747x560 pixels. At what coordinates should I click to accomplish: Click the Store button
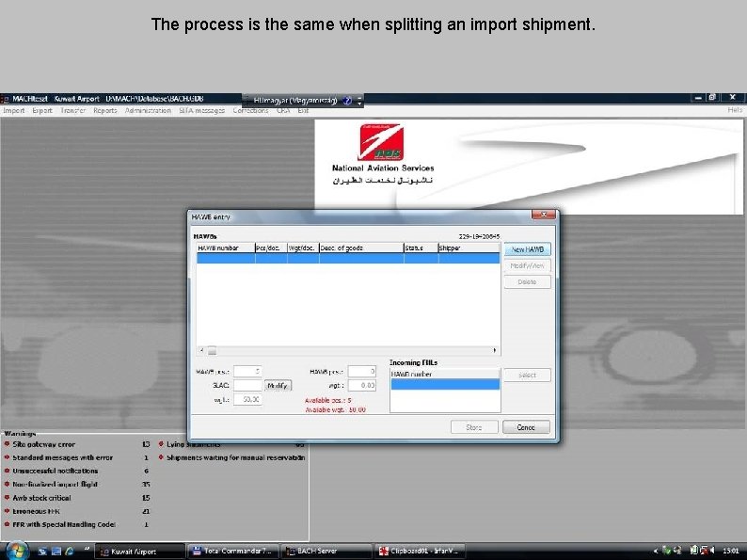474,427
